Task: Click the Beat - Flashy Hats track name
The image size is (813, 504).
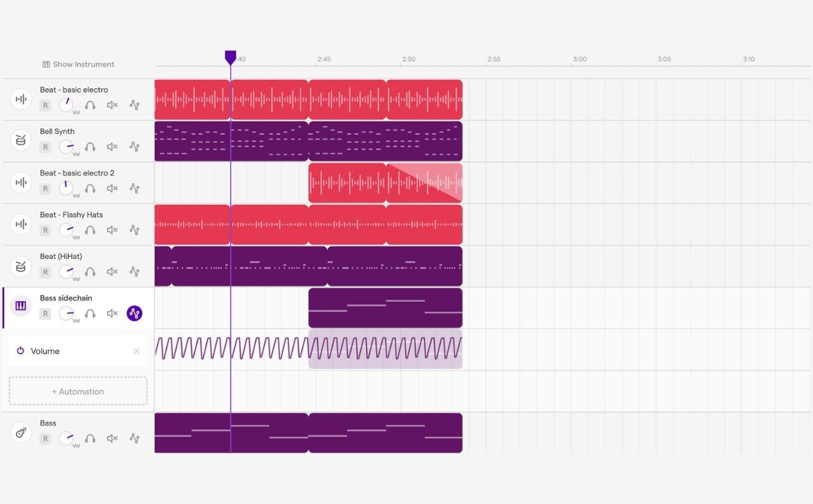Action: [71, 215]
